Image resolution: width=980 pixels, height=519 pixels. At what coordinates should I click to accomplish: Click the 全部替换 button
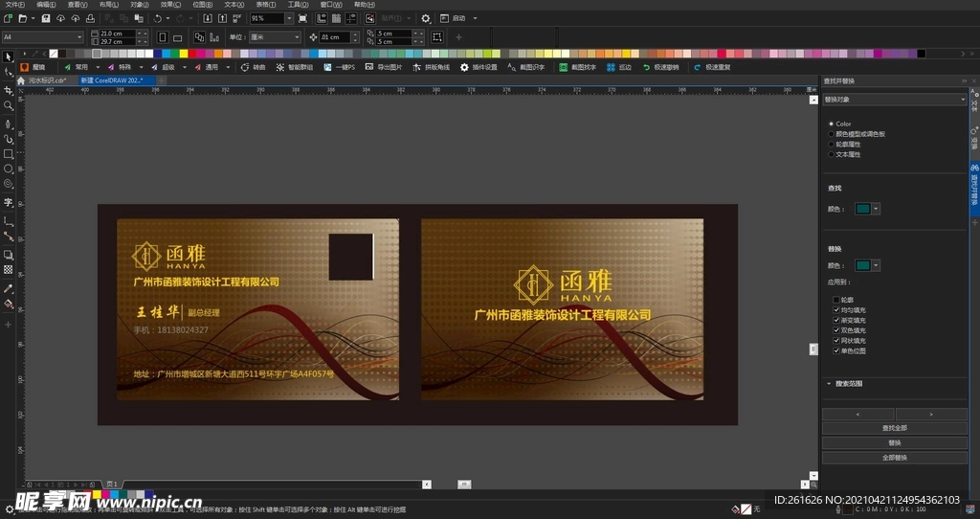(x=895, y=458)
